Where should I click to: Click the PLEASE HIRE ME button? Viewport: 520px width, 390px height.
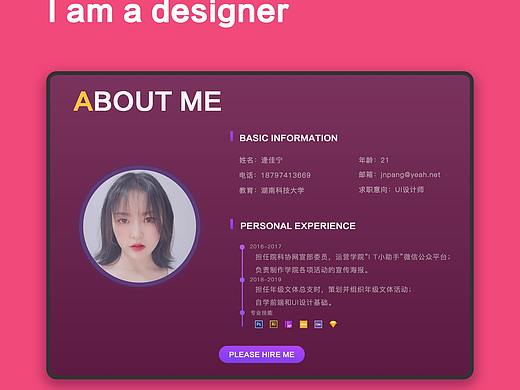[x=262, y=354]
